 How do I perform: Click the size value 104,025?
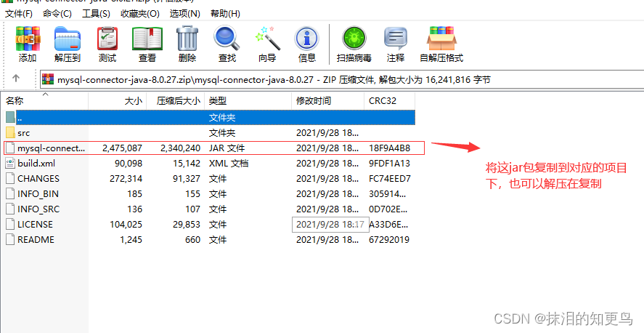[126, 224]
